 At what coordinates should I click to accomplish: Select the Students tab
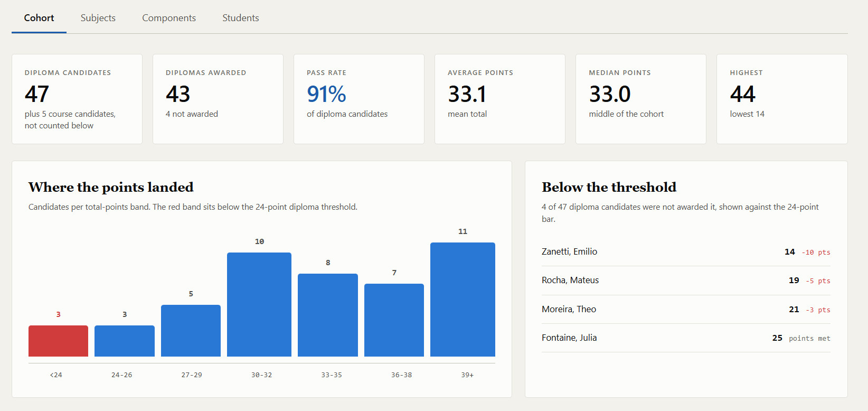click(x=241, y=18)
